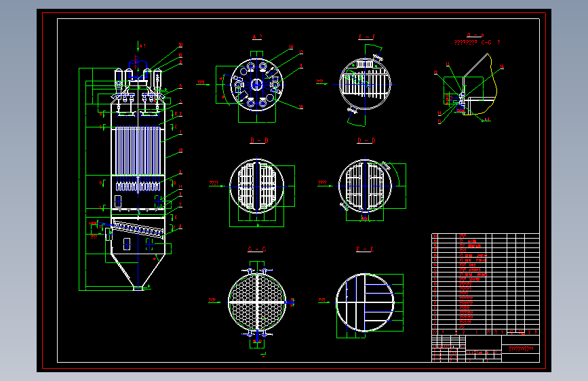Click callout number 12 on detail view
Screen dimensions: 588x381
point(435,73)
